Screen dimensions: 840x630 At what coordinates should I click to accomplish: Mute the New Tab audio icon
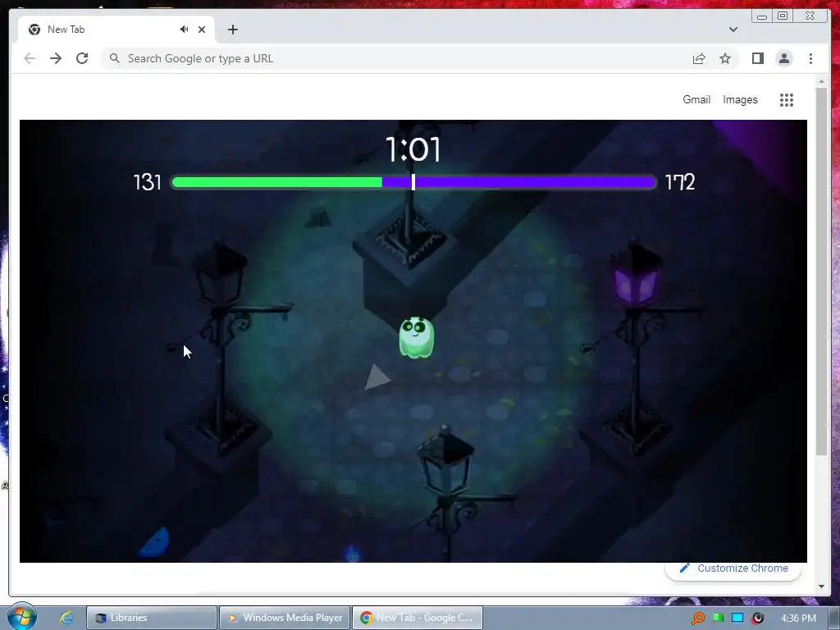click(185, 30)
